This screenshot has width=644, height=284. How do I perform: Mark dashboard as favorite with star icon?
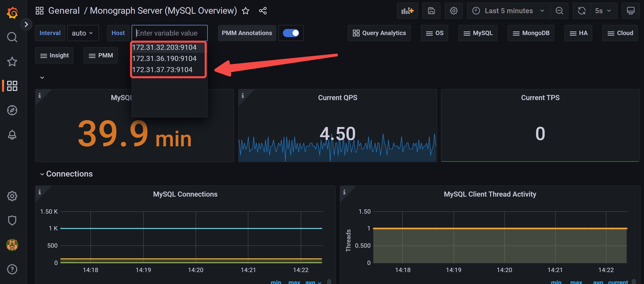pyautogui.click(x=246, y=11)
